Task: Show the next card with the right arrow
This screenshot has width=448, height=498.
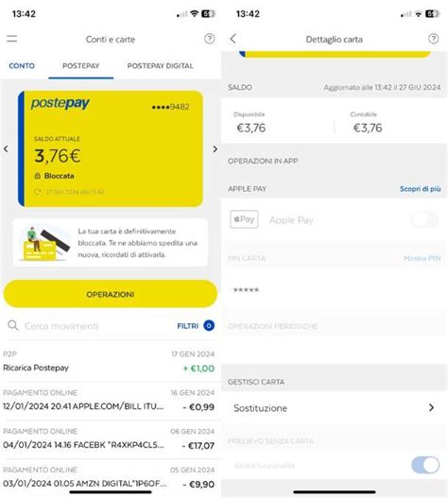Action: [215, 149]
